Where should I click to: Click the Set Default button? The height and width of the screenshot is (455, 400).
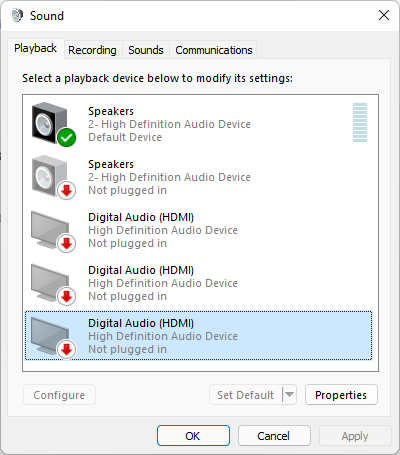pos(246,395)
